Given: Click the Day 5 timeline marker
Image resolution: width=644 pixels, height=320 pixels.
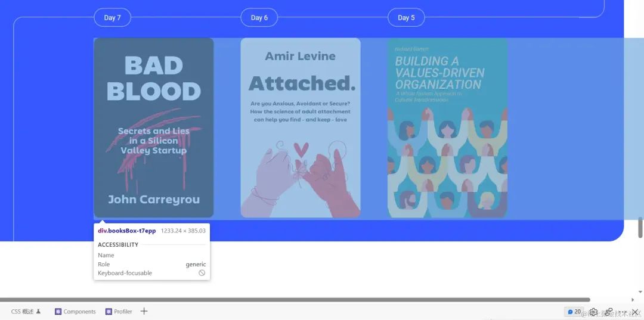Looking at the screenshot, I should (406, 18).
